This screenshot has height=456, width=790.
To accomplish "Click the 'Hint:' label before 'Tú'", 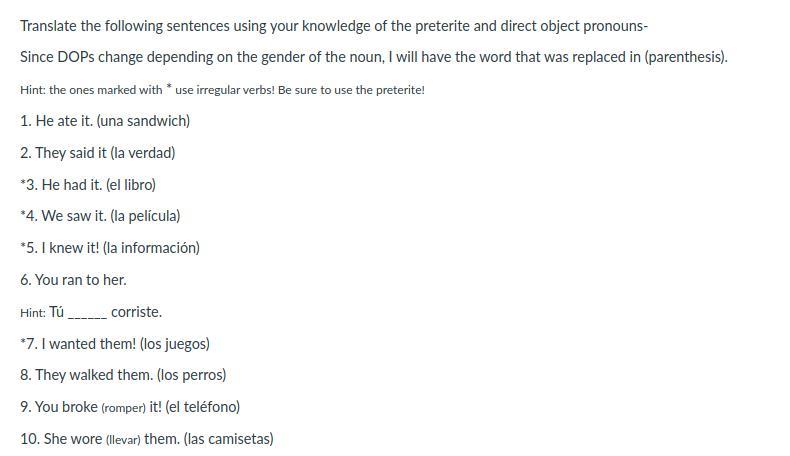I will tap(33, 313).
